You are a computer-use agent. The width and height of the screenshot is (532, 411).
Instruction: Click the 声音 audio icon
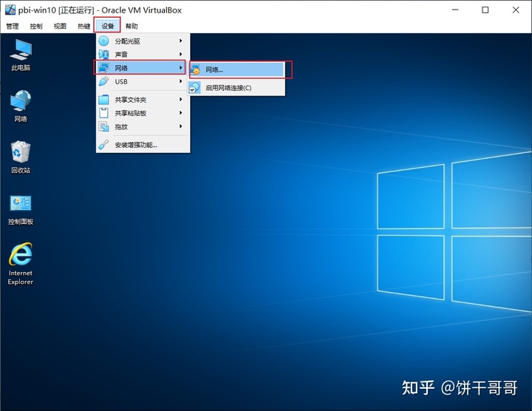pyautogui.click(x=103, y=54)
